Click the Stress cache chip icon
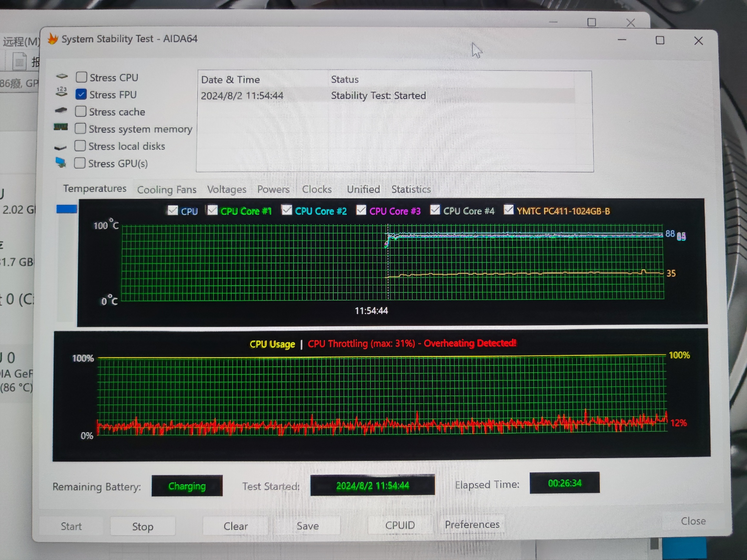Viewport: 747px width, 560px height. (x=61, y=110)
